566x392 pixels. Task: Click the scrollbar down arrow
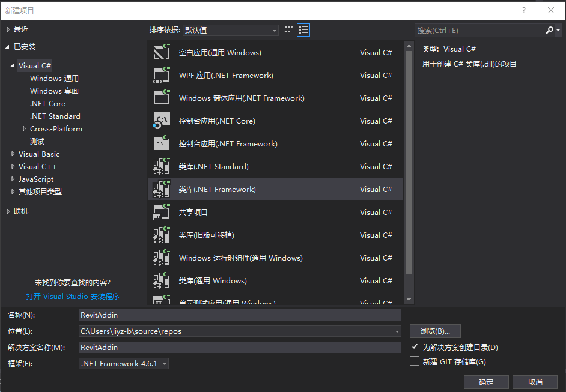[x=409, y=299]
